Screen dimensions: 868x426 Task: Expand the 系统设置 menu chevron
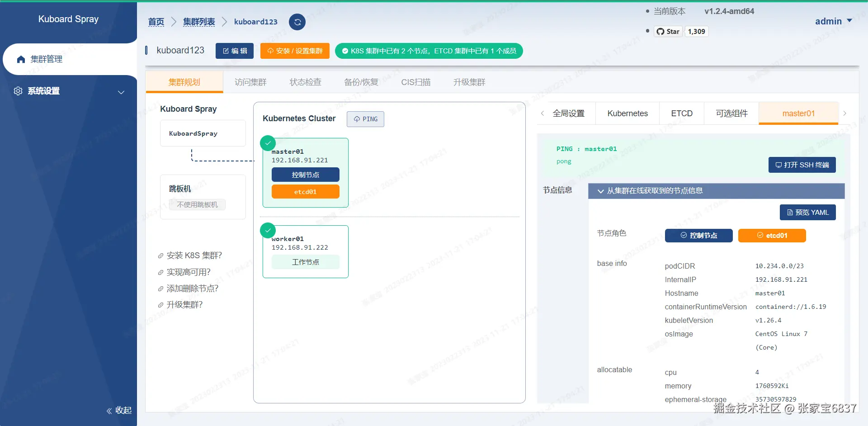121,92
